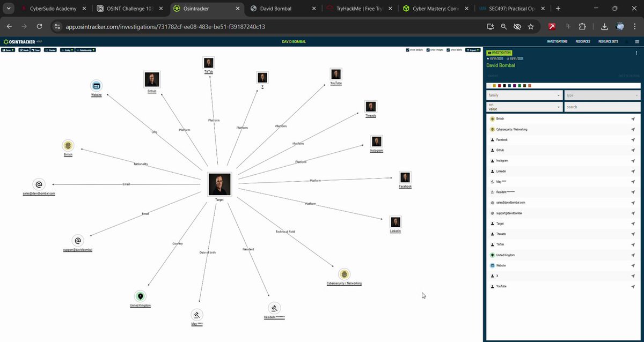Add a new Relationship with the toolbar button
Screen dimensions: 644x342
click(85, 50)
